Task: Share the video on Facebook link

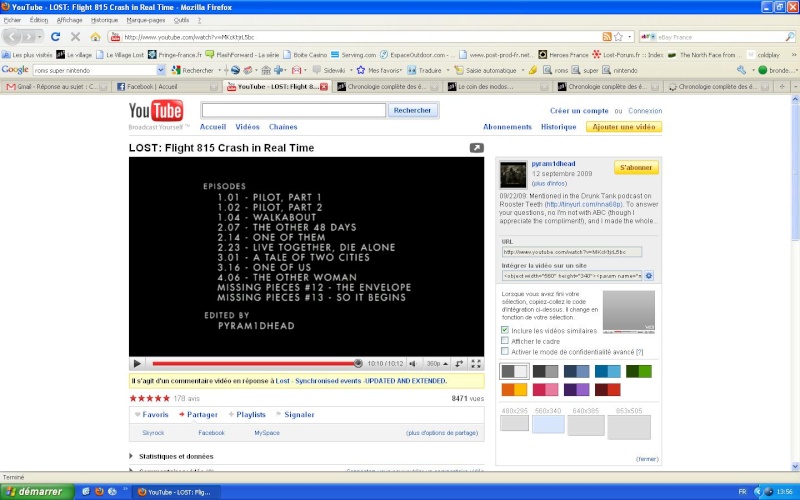Action: [211, 433]
